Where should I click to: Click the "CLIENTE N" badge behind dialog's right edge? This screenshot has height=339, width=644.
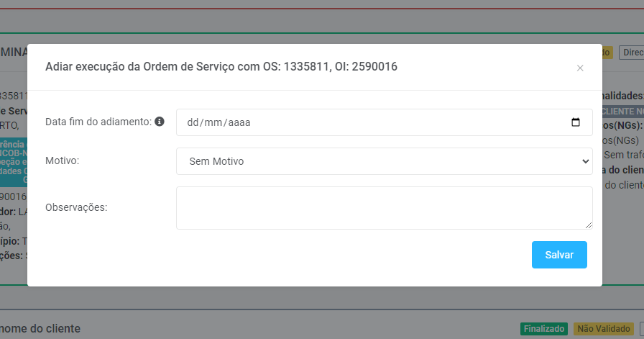(622, 112)
